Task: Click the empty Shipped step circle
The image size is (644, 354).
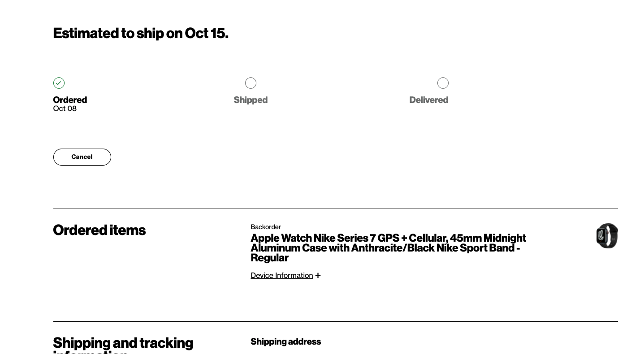Action: [251, 83]
